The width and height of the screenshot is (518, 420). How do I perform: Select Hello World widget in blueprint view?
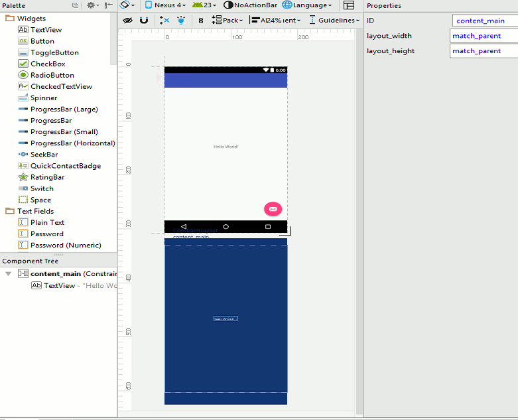(226, 318)
